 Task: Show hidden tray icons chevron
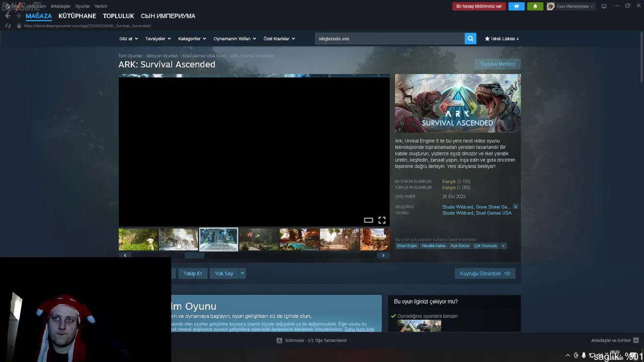(568, 355)
